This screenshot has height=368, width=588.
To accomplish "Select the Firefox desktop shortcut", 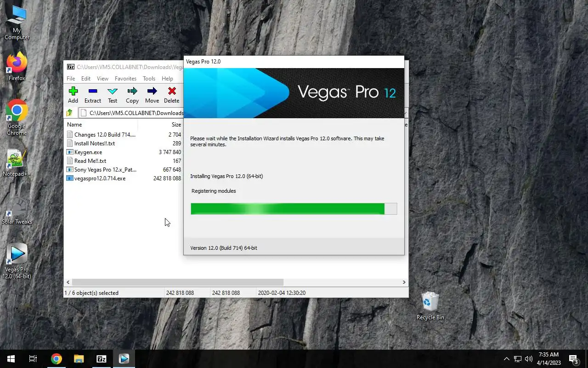I will pos(17,66).
